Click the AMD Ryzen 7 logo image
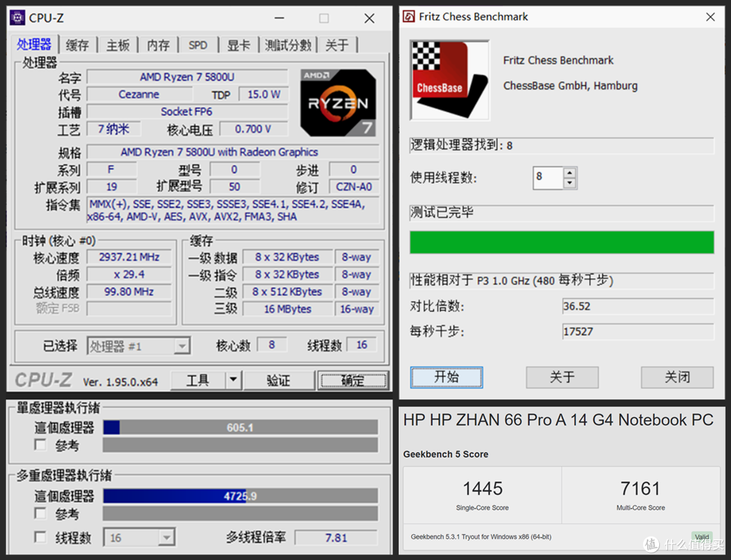Image resolution: width=731 pixels, height=560 pixels. tap(338, 103)
